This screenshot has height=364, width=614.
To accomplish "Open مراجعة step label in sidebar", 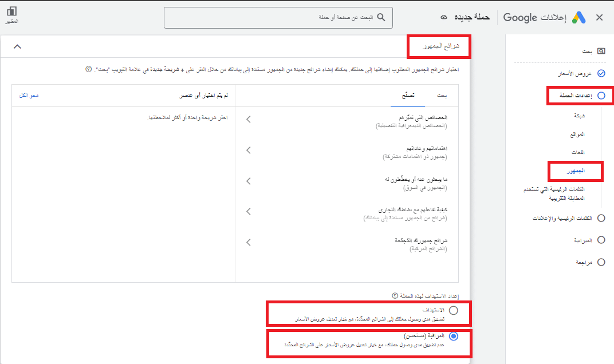I will coord(584,263).
